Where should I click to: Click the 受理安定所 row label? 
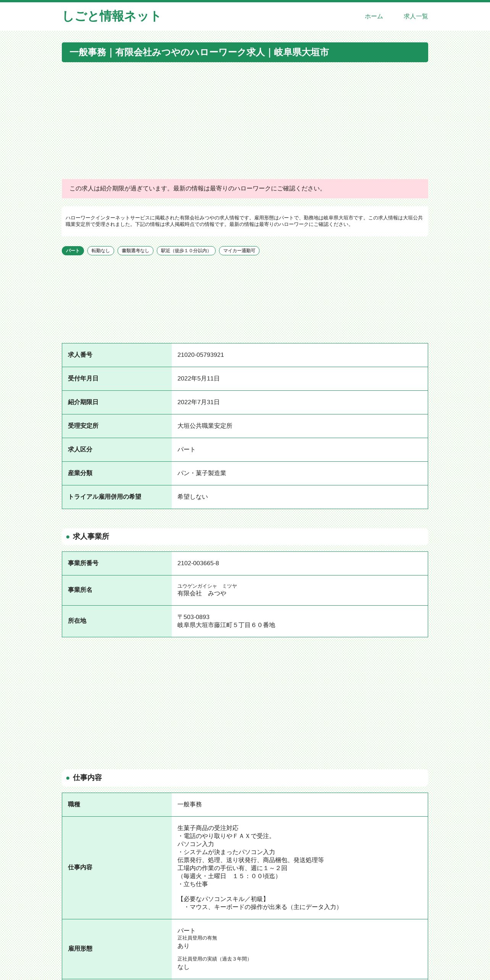coord(83,426)
